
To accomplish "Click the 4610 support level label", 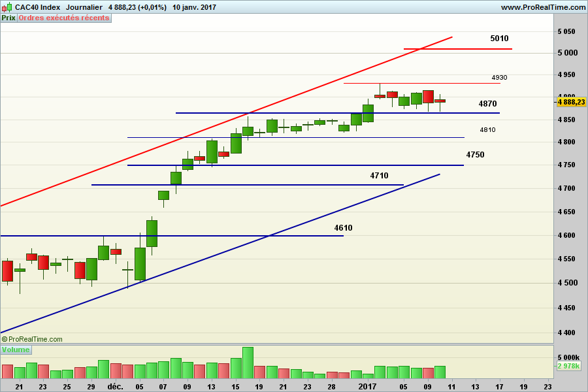I will 343,228.
